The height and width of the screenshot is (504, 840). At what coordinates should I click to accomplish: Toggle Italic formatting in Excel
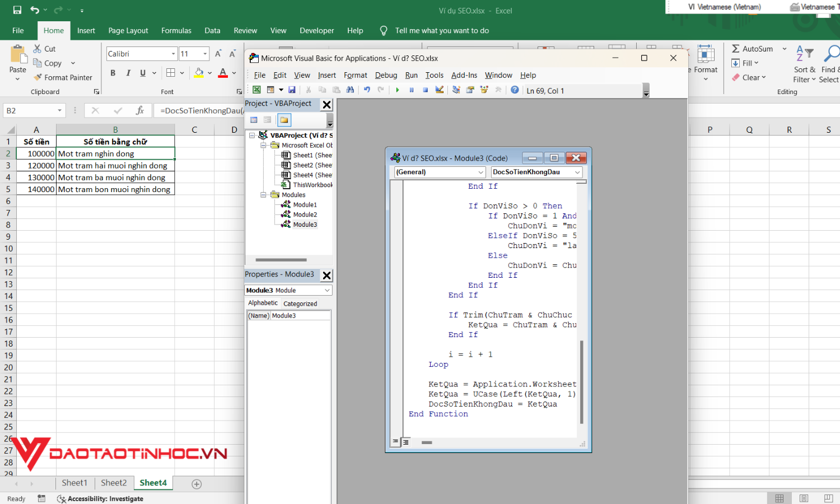tap(128, 73)
